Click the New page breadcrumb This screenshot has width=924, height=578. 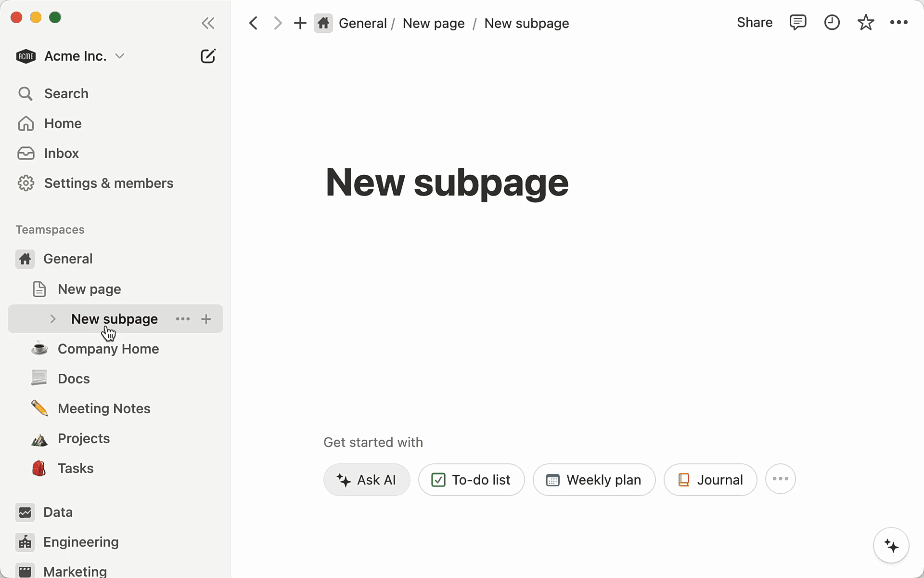click(x=434, y=23)
